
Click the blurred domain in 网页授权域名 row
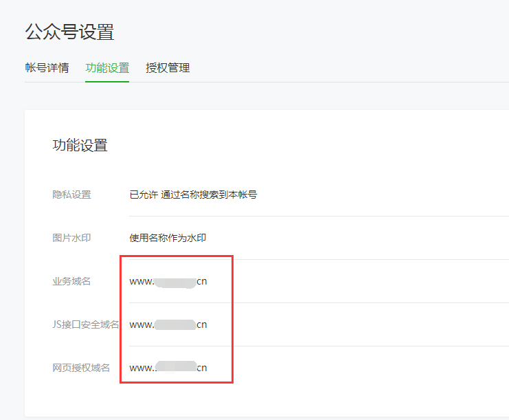click(x=175, y=368)
